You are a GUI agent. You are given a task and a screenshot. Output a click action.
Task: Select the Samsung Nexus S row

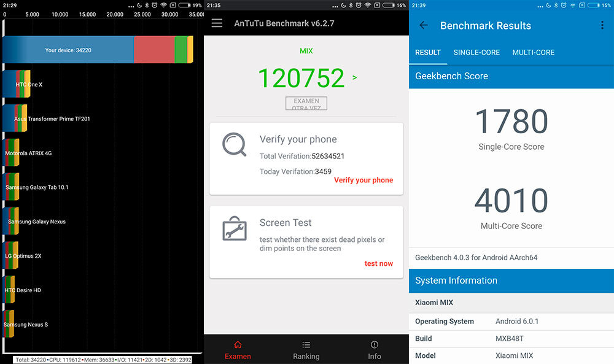[26, 325]
